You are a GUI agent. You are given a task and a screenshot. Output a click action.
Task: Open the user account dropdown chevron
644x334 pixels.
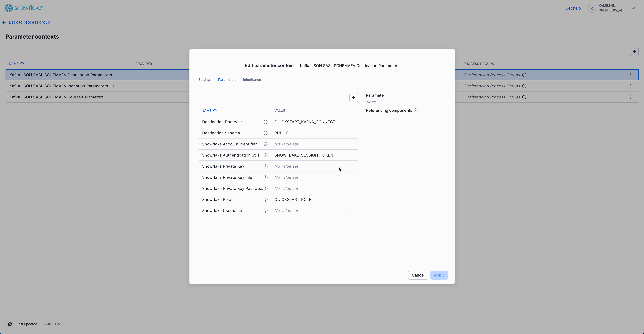pyautogui.click(x=633, y=8)
